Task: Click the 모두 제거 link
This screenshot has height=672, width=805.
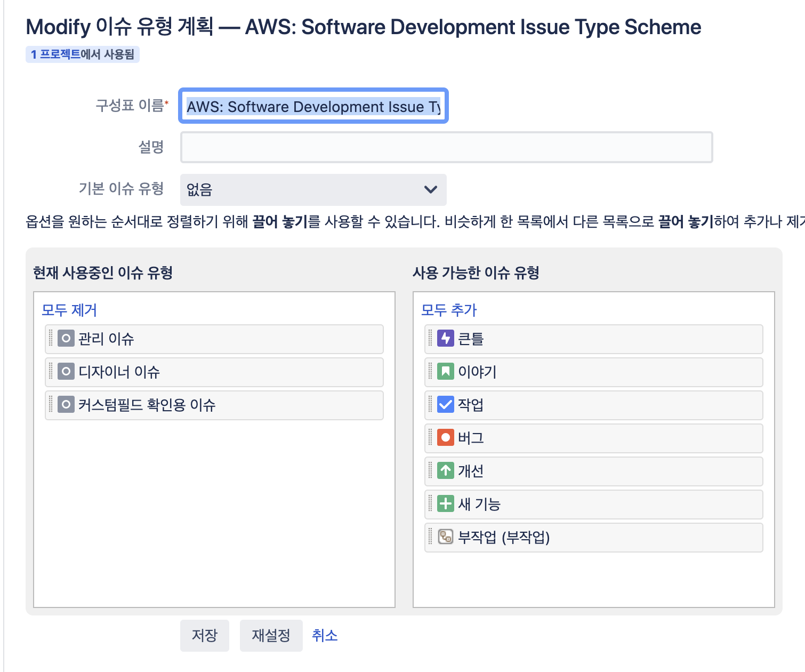Action: [x=69, y=310]
